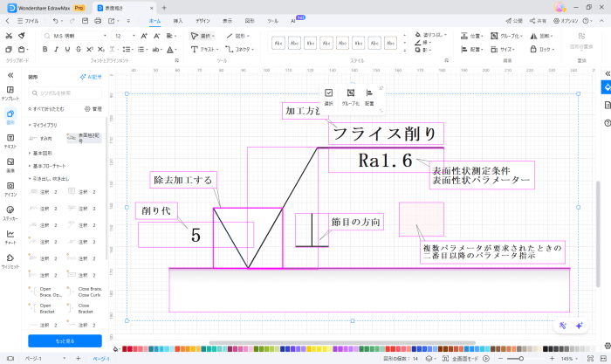Click the 配置 icon in floating toolbar

pyautogui.click(x=369, y=97)
